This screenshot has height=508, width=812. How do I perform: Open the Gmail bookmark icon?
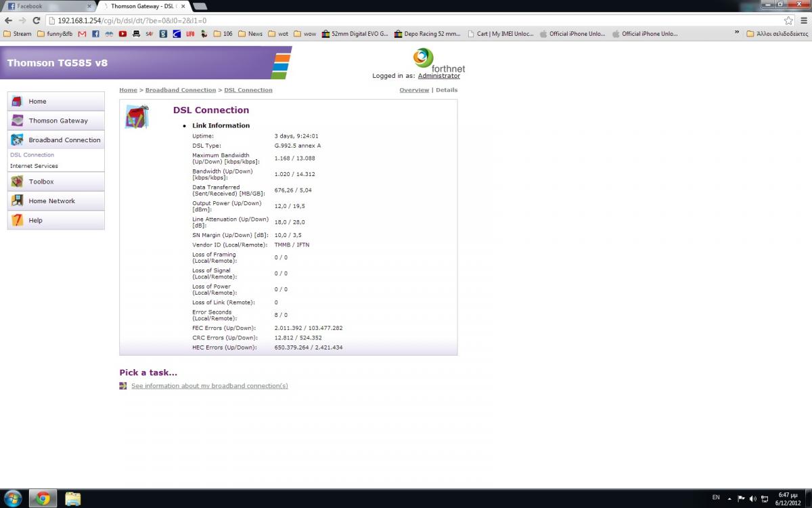point(82,34)
